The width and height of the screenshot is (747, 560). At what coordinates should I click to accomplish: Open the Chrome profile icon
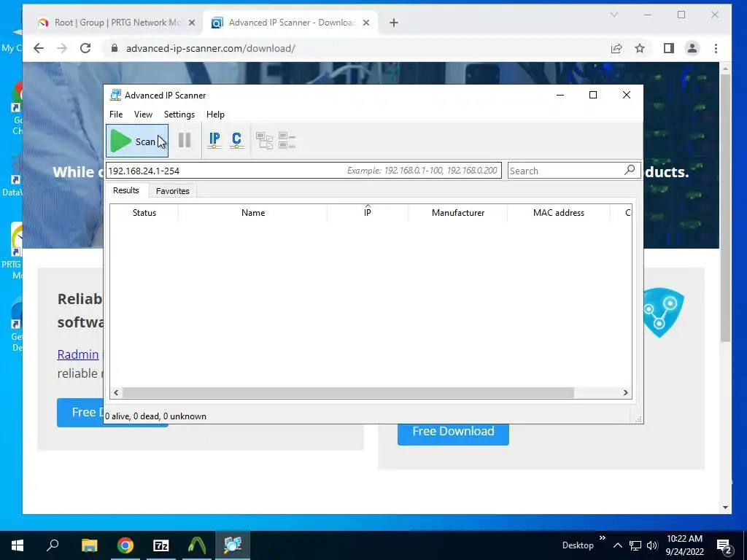(x=692, y=48)
